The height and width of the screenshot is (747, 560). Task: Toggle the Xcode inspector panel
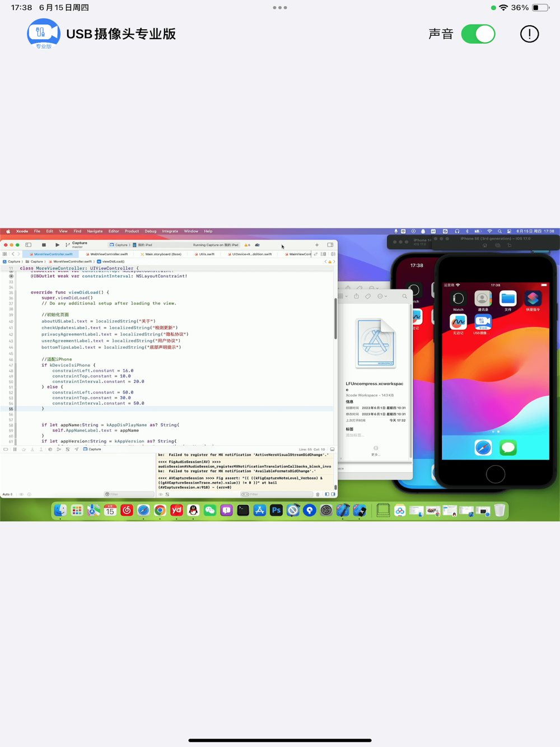tap(330, 245)
